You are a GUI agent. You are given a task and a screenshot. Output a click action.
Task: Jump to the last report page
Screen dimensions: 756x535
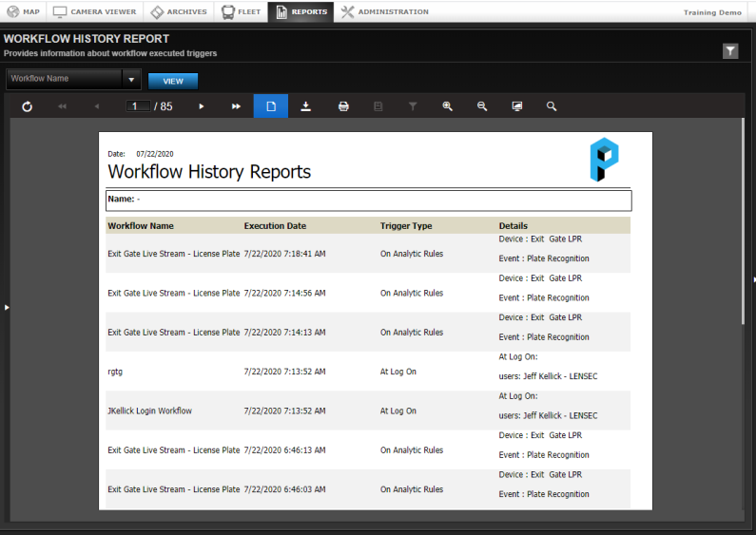click(x=236, y=106)
